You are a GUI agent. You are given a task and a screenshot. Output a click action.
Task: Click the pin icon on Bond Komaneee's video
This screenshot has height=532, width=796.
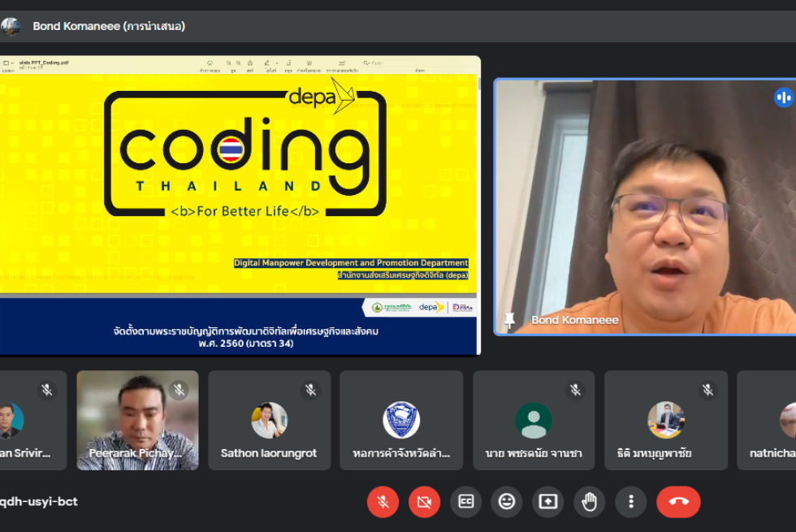point(509,320)
